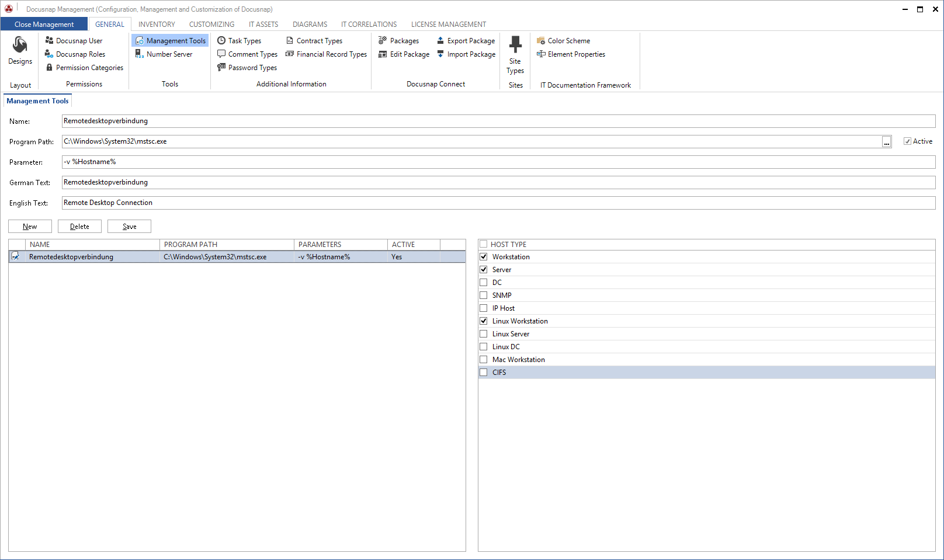The width and height of the screenshot is (944, 560).
Task: Open Docusnap User permissions
Action: pos(74,41)
